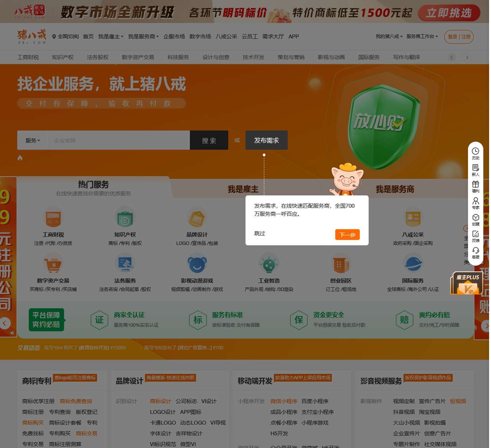Open the 需求大厅 nav link
The width and height of the screenshot is (491, 448).
pos(273,36)
